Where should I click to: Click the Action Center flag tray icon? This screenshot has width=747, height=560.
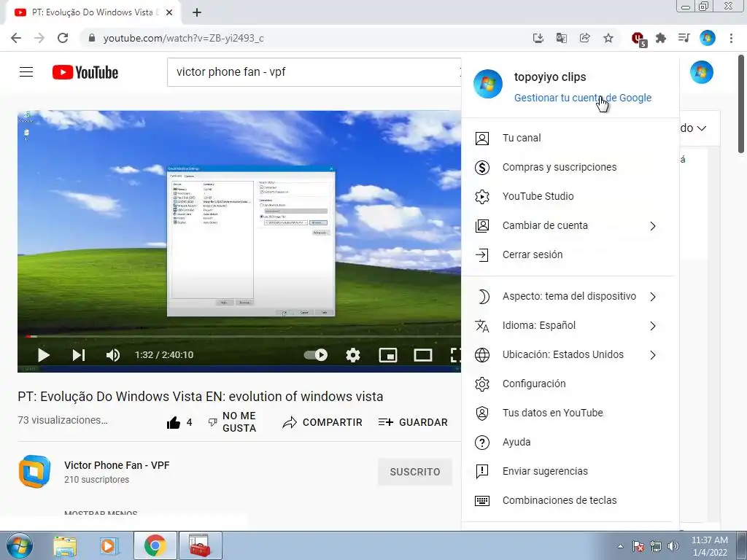pos(638,546)
